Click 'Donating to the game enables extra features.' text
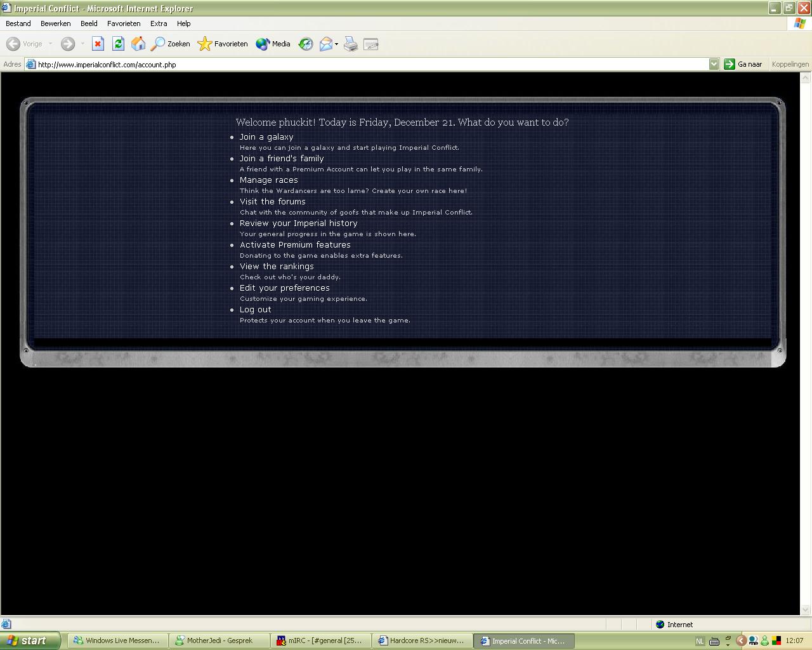 coord(321,256)
